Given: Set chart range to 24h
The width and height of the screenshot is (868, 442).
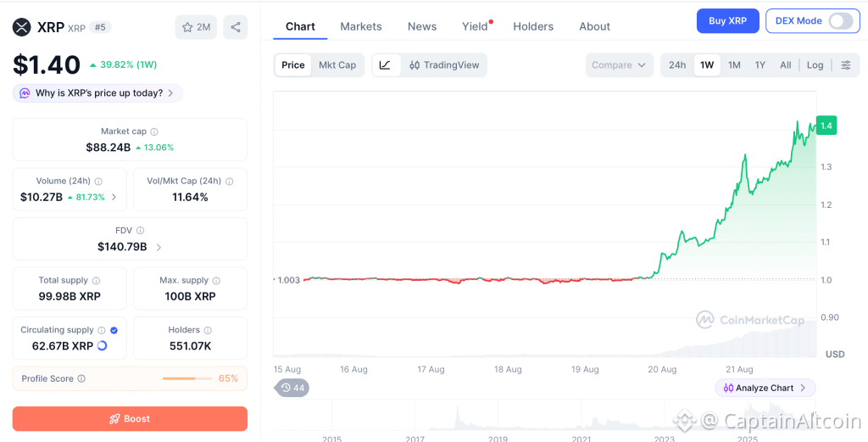Looking at the screenshot, I should click(677, 64).
